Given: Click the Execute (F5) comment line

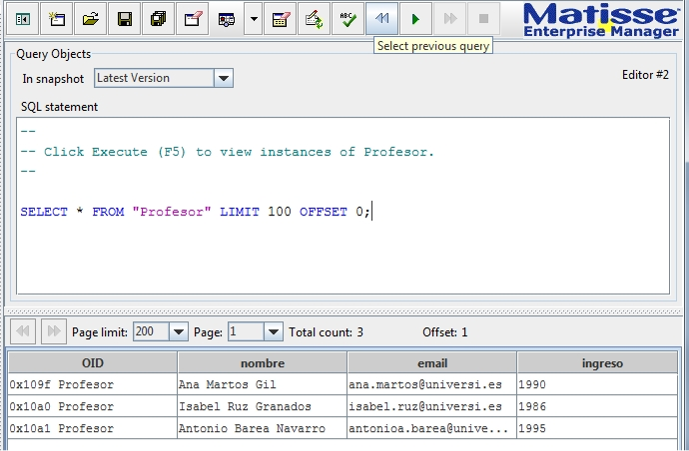Looking at the screenshot, I should [x=227, y=152].
